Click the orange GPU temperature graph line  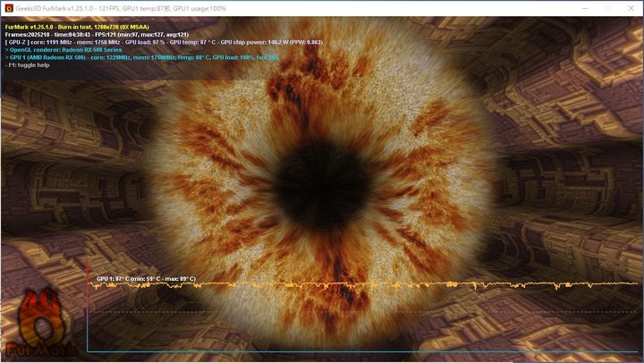click(363, 284)
